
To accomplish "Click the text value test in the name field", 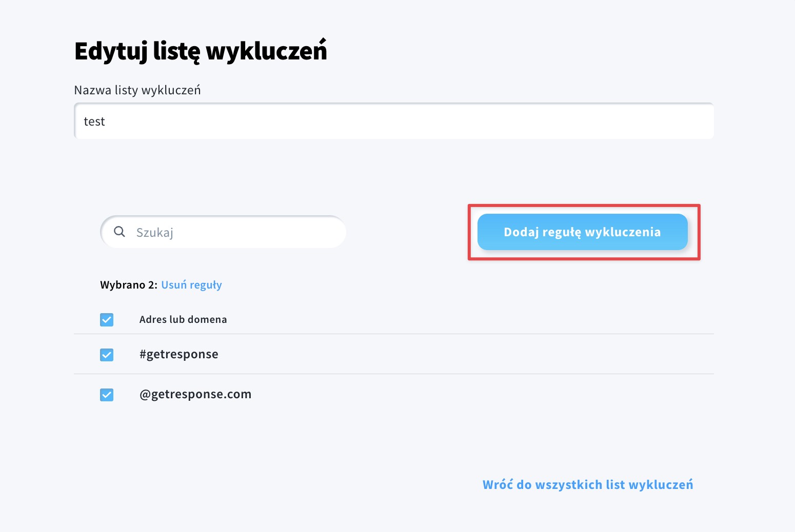I will [x=94, y=121].
